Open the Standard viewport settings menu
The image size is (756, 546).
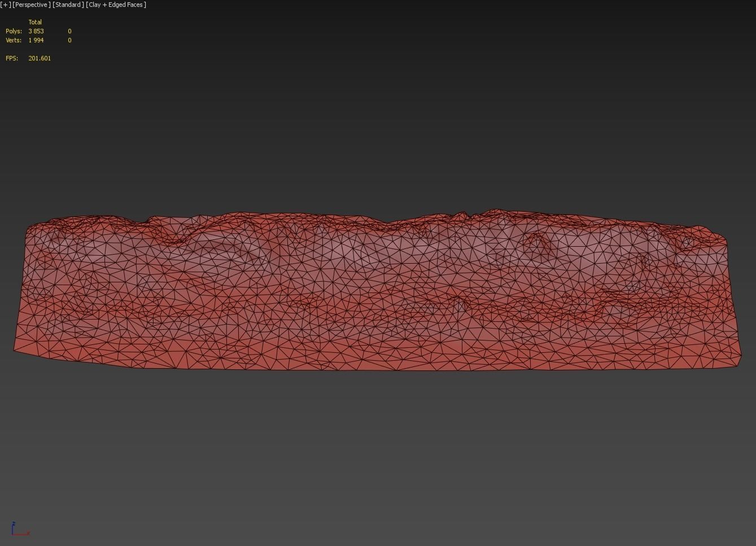click(x=68, y=5)
